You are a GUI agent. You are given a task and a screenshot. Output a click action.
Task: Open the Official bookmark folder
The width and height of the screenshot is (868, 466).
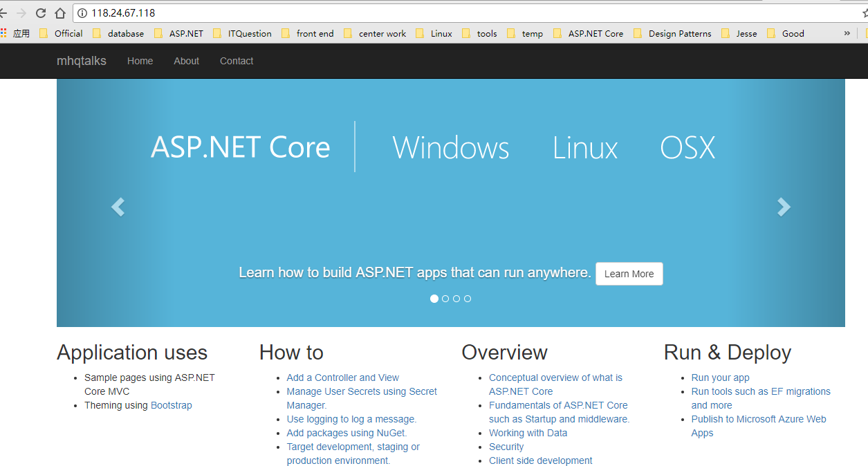pos(61,33)
